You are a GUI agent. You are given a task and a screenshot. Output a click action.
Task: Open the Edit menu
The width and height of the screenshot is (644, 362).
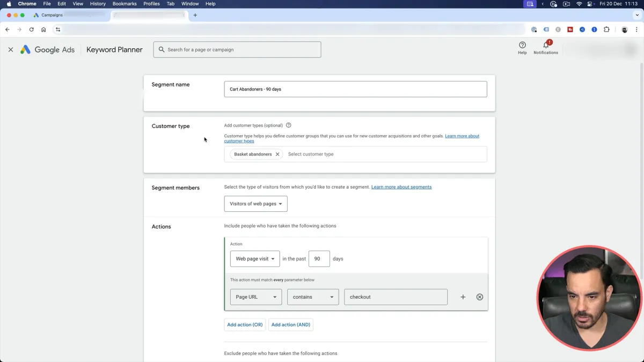pos(62,4)
